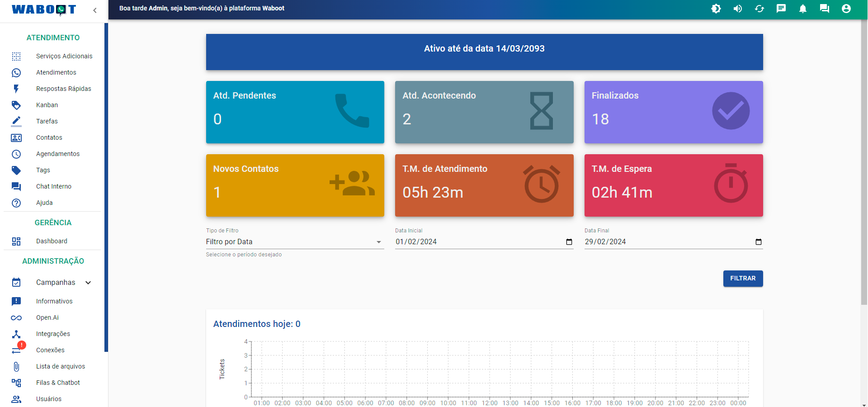The height and width of the screenshot is (407, 868).
Task: Open the message announcements icon in header
Action: coord(781,9)
